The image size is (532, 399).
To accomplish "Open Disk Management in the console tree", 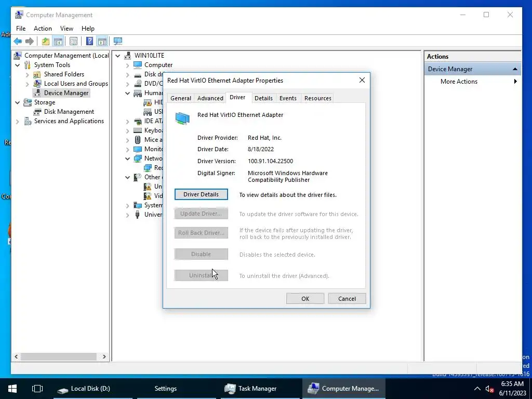I will (69, 112).
